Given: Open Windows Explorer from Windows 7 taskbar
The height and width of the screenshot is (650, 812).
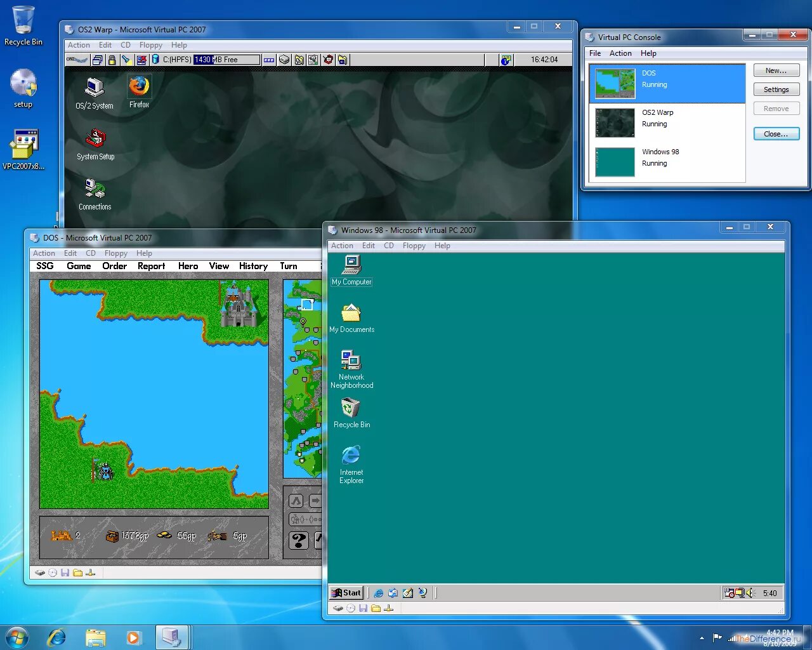Looking at the screenshot, I should pos(95,637).
